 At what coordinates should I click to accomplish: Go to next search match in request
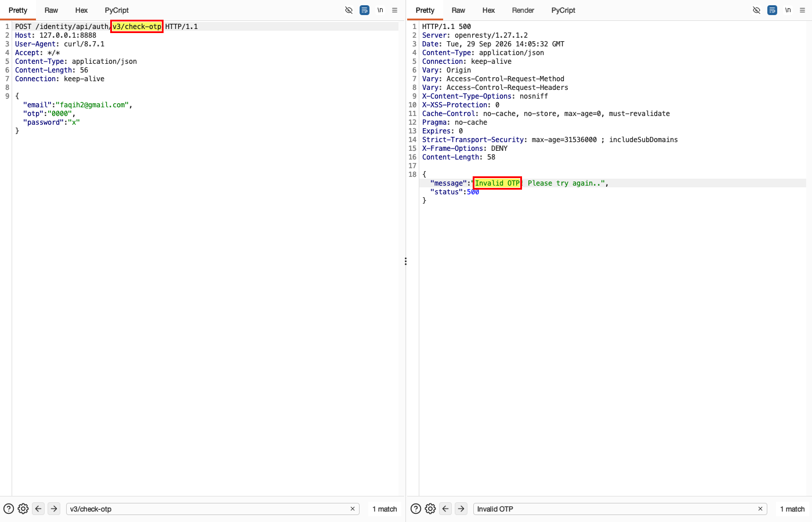pos(54,509)
